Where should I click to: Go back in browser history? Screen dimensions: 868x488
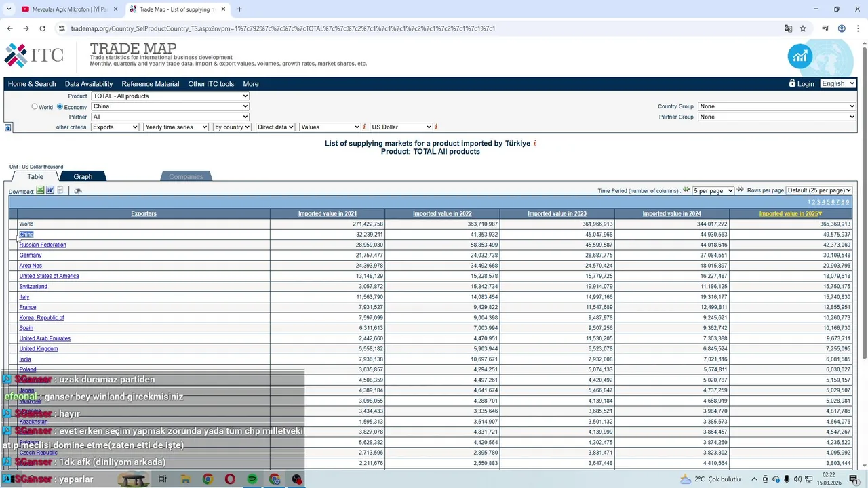tap(9, 28)
